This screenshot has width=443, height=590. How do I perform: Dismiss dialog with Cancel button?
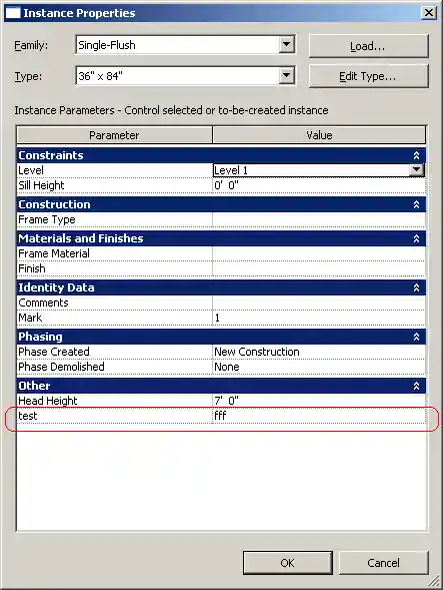pos(384,563)
